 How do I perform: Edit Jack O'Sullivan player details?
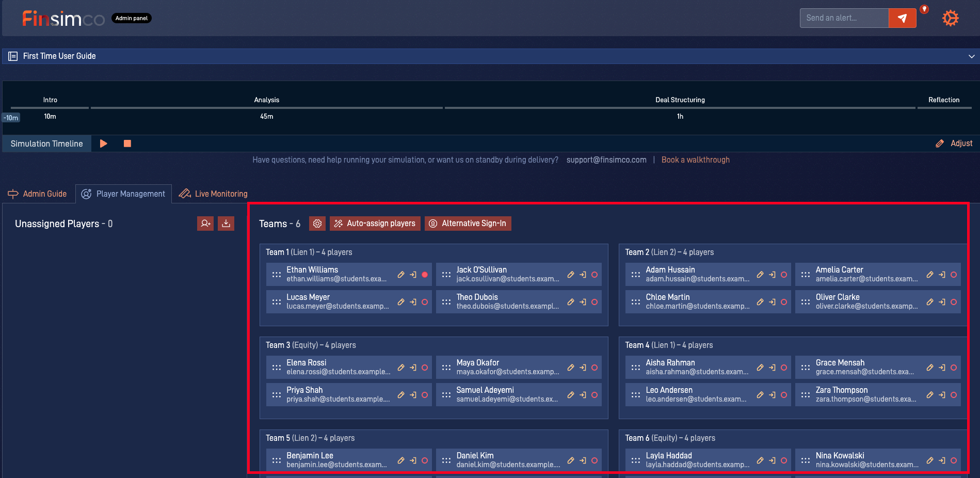(571, 275)
